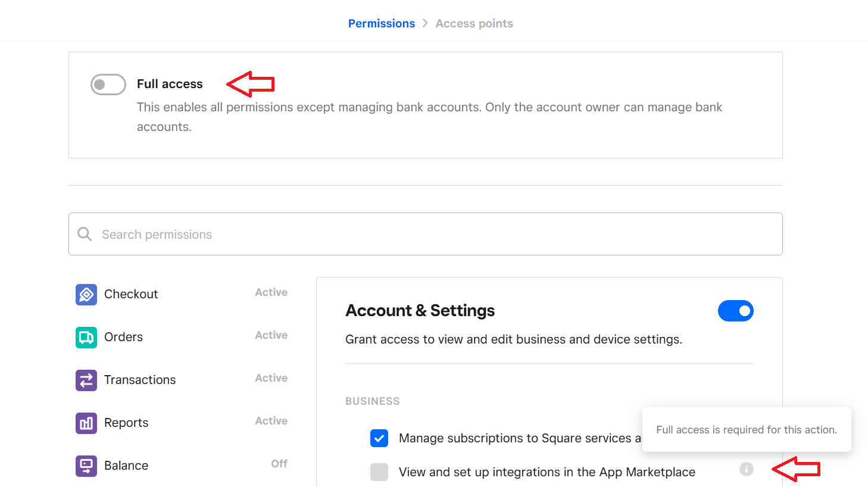This screenshot has height=487, width=868.
Task: Uncheck Manage subscriptions to Square services
Action: click(x=379, y=438)
